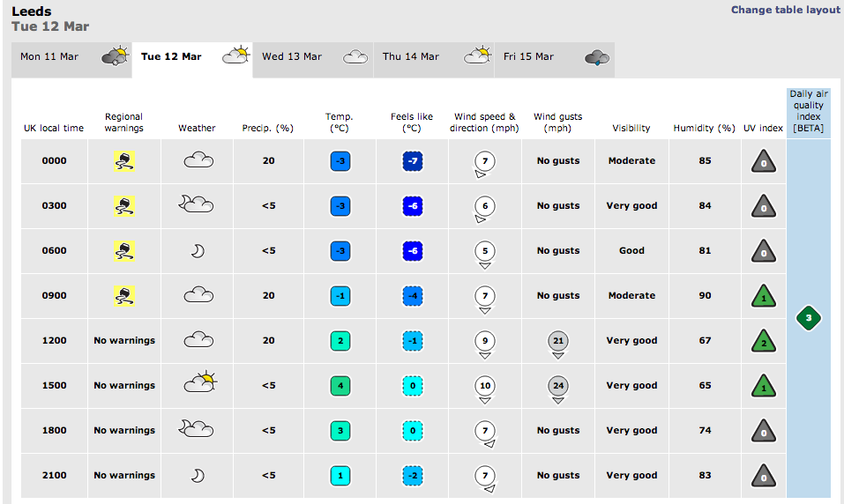This screenshot has height=504, width=844.
Task: Switch to the Wed 13 Mar tab
Action: coord(313,60)
